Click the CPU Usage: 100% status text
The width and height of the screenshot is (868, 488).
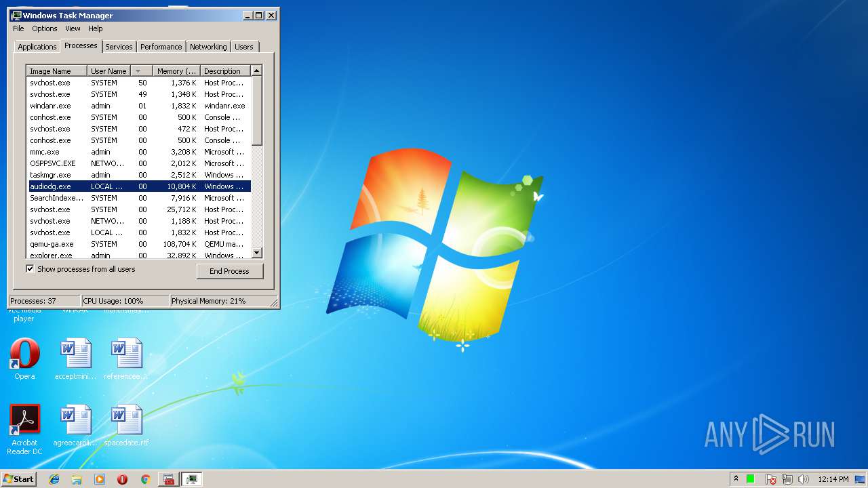pyautogui.click(x=113, y=301)
